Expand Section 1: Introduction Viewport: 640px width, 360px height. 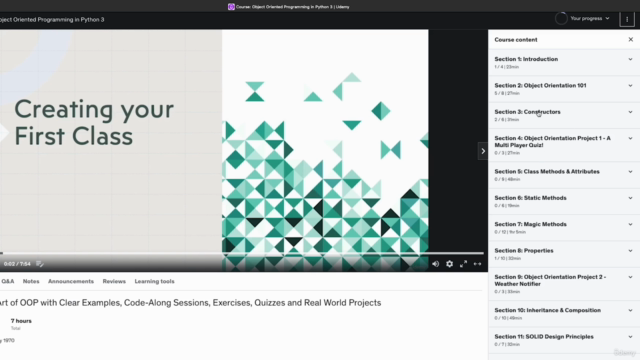[564, 62]
